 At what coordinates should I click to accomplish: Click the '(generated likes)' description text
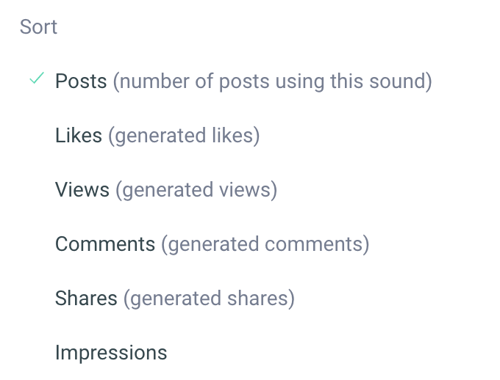184,136
